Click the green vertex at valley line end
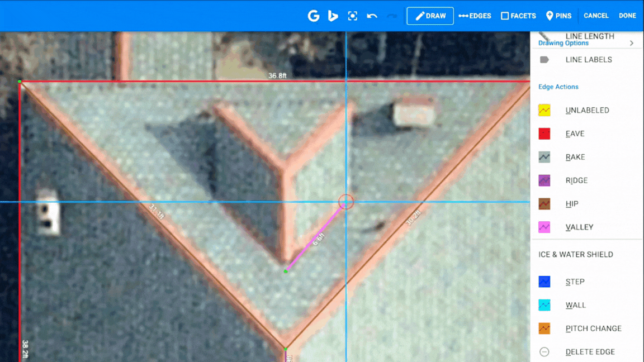The width and height of the screenshot is (644, 362). pyautogui.click(x=286, y=271)
